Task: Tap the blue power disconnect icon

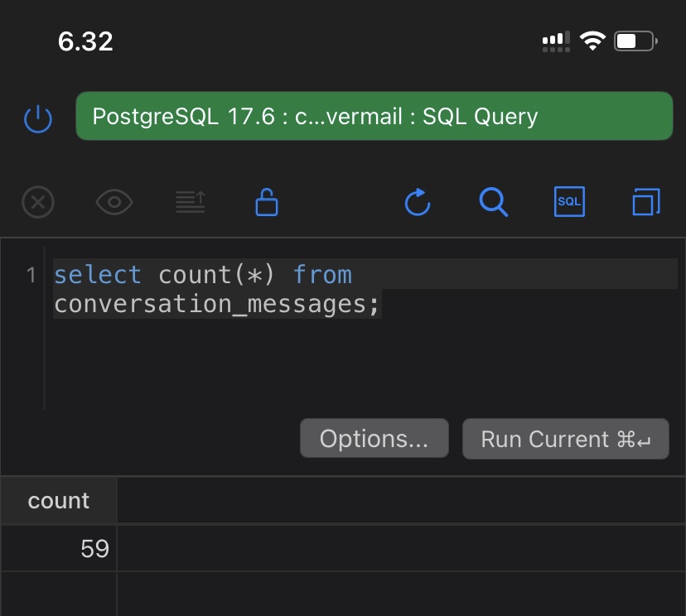Action: click(38, 118)
